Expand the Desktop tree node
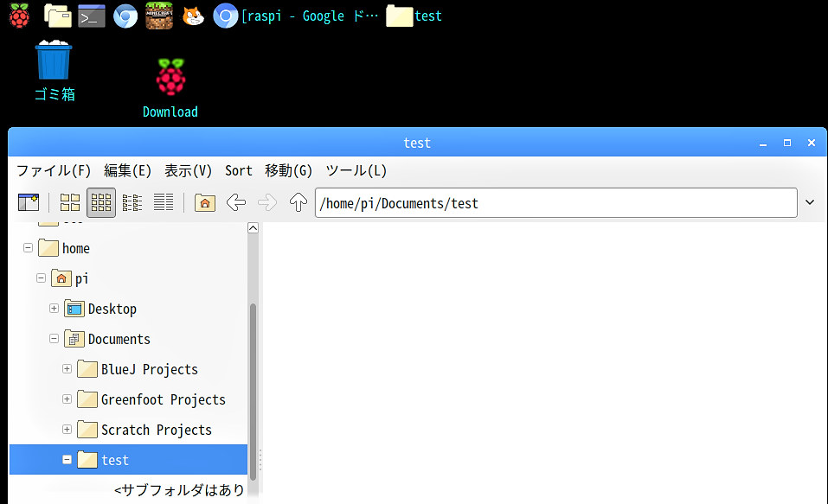 pyautogui.click(x=54, y=309)
